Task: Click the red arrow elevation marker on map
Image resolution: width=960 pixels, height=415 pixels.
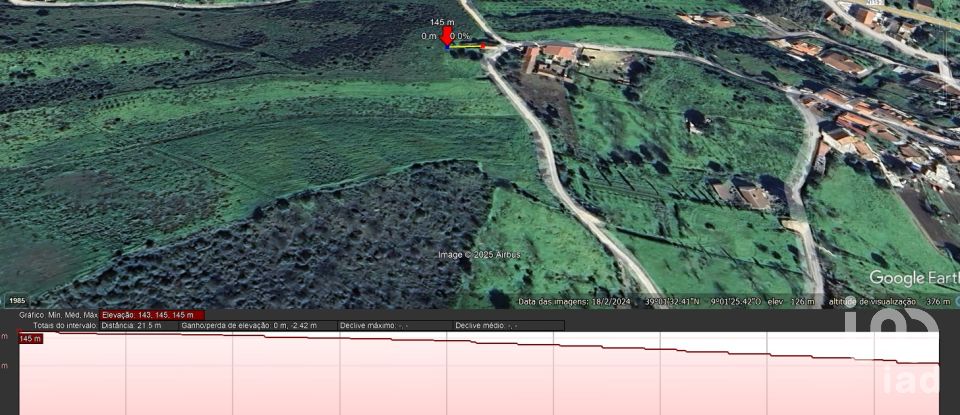Action: pos(445,37)
